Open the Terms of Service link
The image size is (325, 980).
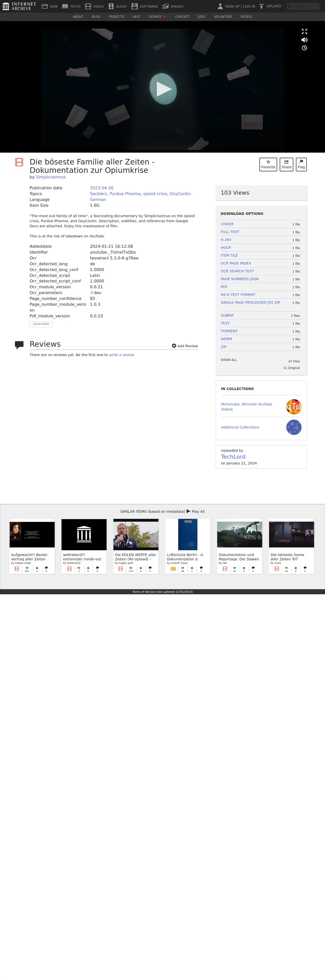coord(162,592)
